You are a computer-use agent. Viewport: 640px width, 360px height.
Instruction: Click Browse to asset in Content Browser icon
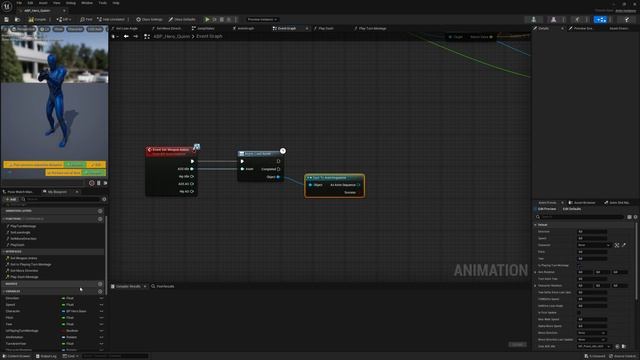pos(17,19)
